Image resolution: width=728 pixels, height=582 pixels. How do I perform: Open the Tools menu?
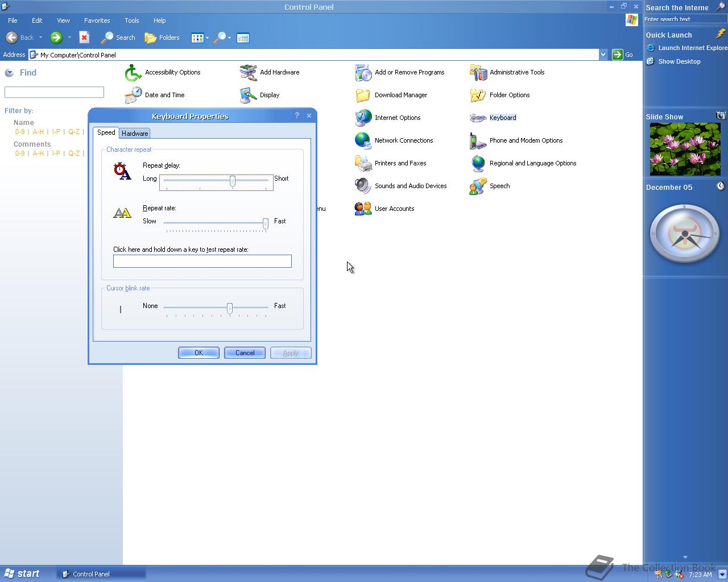pyautogui.click(x=132, y=20)
